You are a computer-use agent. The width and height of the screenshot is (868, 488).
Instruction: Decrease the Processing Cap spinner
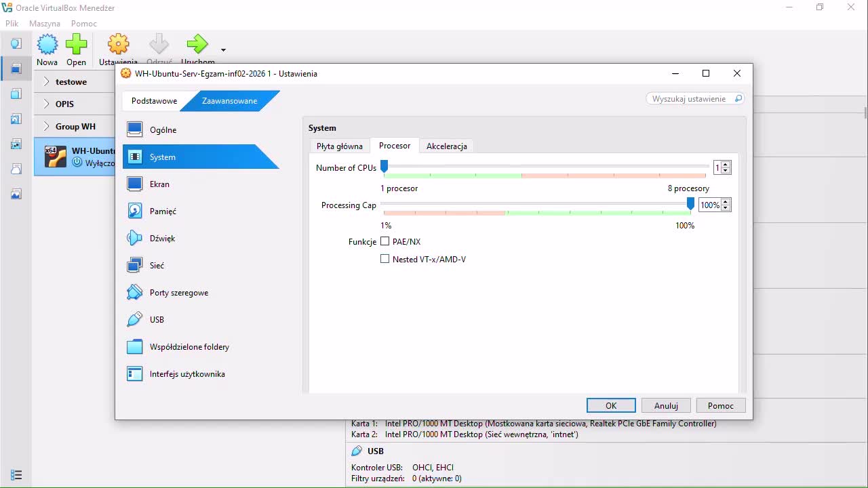(x=726, y=208)
